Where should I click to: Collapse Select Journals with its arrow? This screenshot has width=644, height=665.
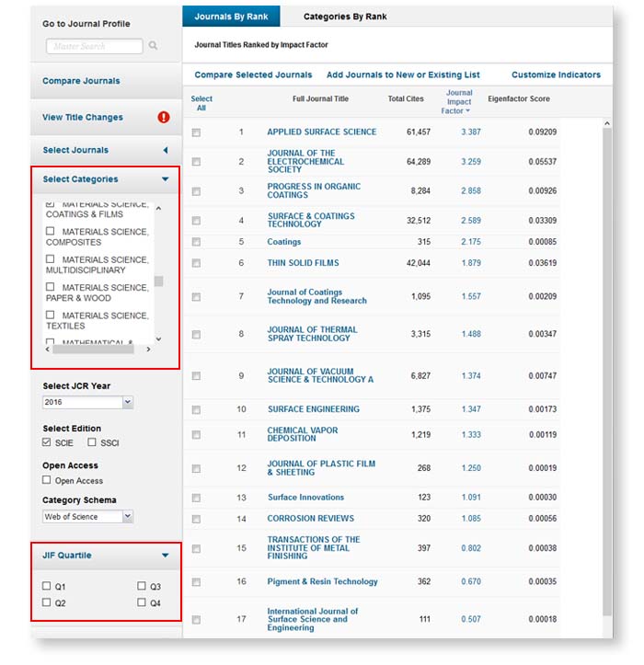pyautogui.click(x=165, y=150)
